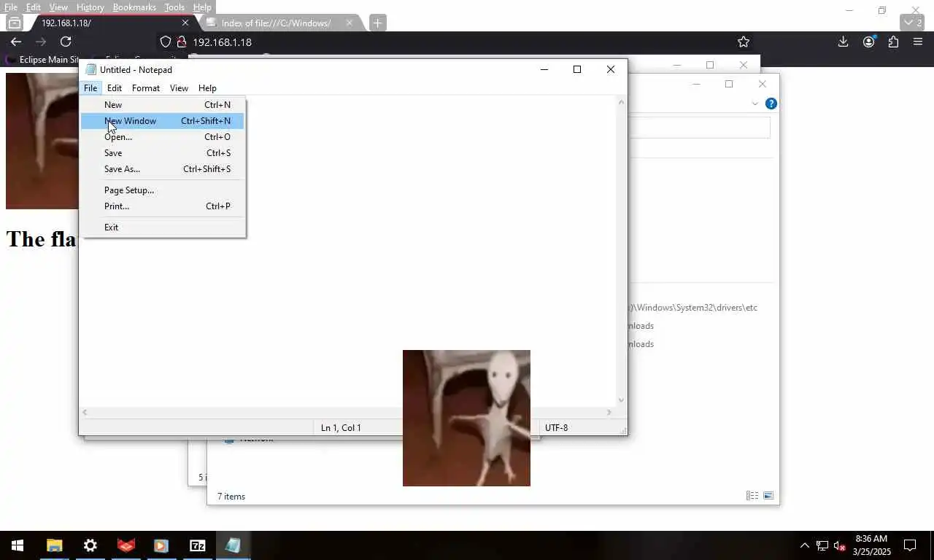Choose Save in Notepad's File menu
Viewport: 934px width, 560px height.
coord(162,153)
